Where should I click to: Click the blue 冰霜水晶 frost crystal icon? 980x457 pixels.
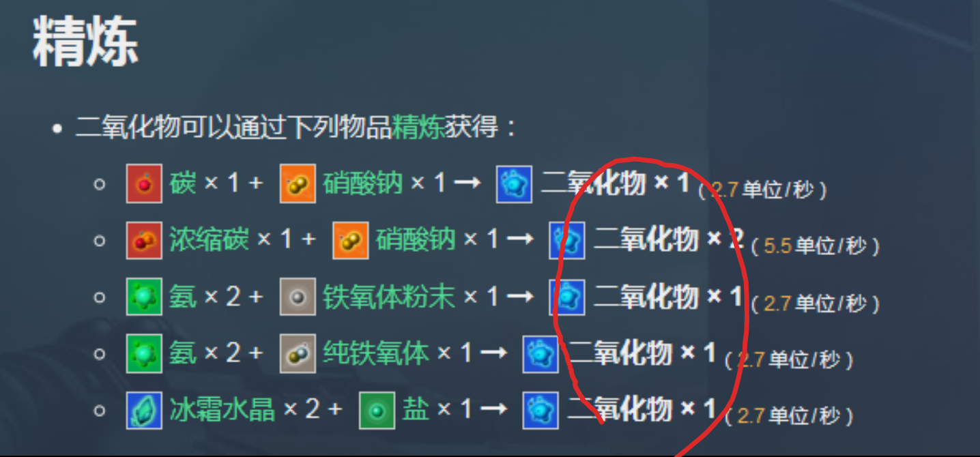coord(144,410)
